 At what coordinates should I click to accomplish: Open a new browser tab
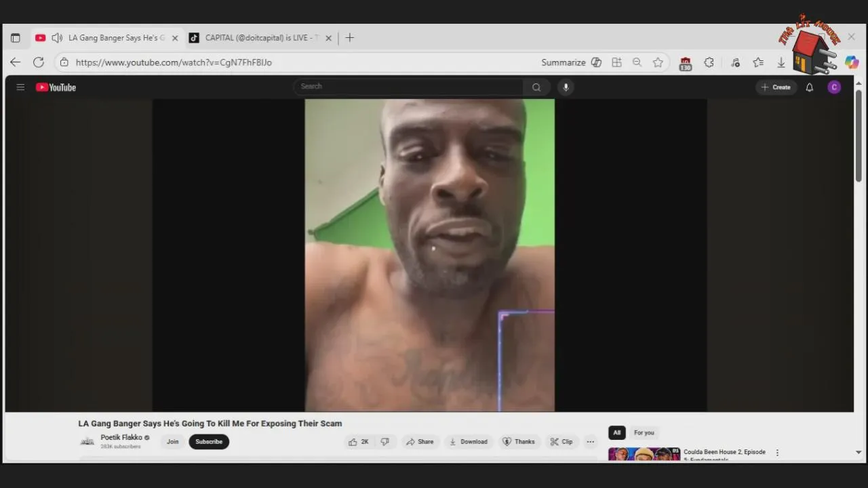tap(350, 38)
